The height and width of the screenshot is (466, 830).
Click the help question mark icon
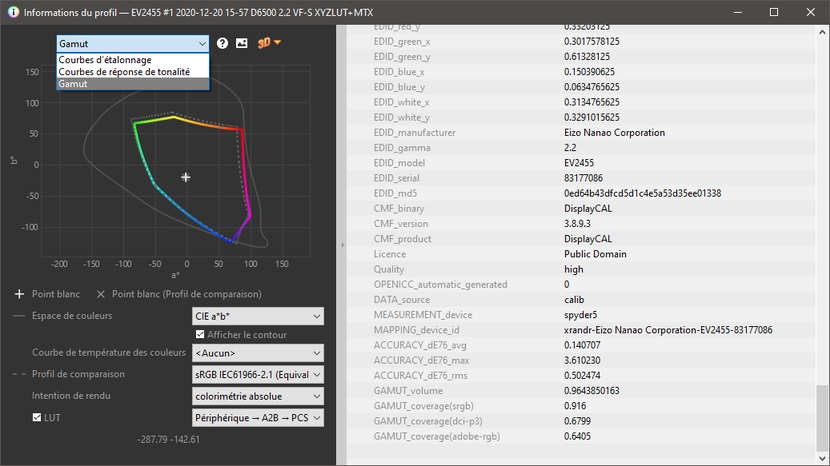[223, 44]
